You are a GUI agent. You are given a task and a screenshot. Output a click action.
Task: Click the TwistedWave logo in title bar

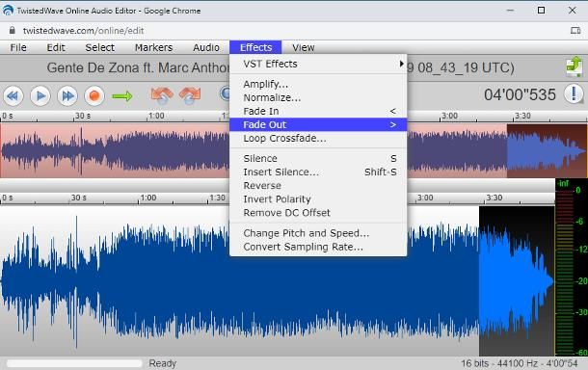[x=8, y=11]
